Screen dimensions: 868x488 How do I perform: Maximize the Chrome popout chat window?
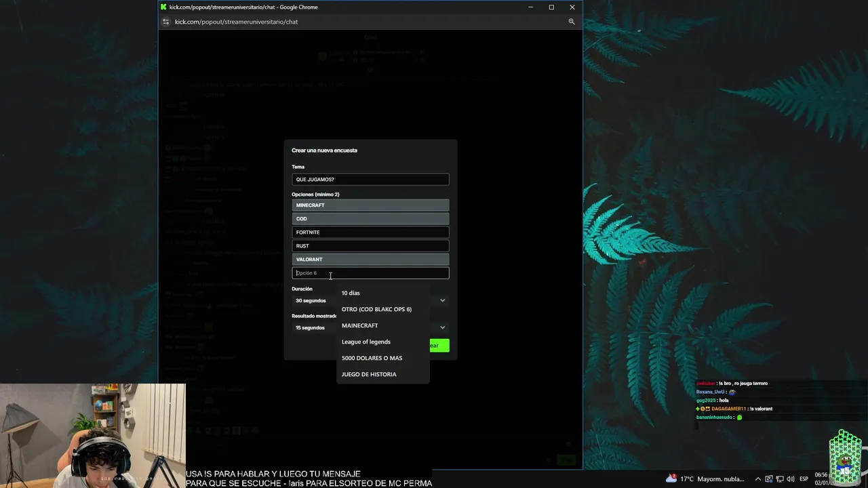click(x=551, y=7)
